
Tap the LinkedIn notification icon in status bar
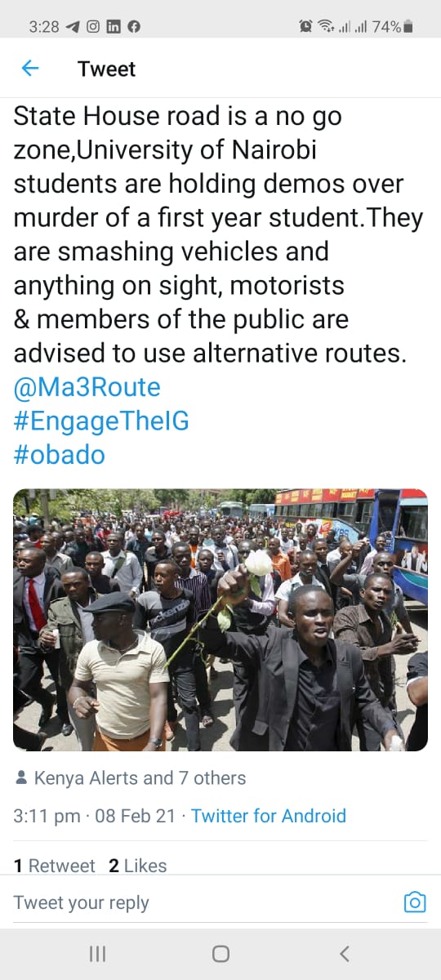pyautogui.click(x=114, y=27)
